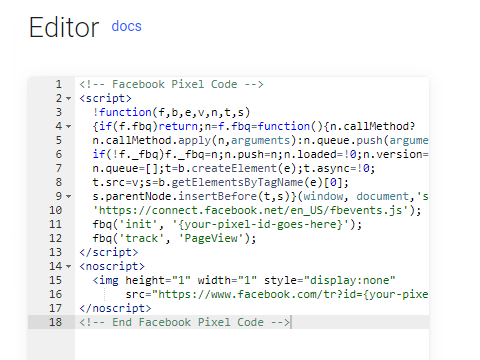Viewport: 480px width, 360px height.
Task: Click the 'PageView' string on line 12
Action: pyautogui.click(x=211, y=238)
